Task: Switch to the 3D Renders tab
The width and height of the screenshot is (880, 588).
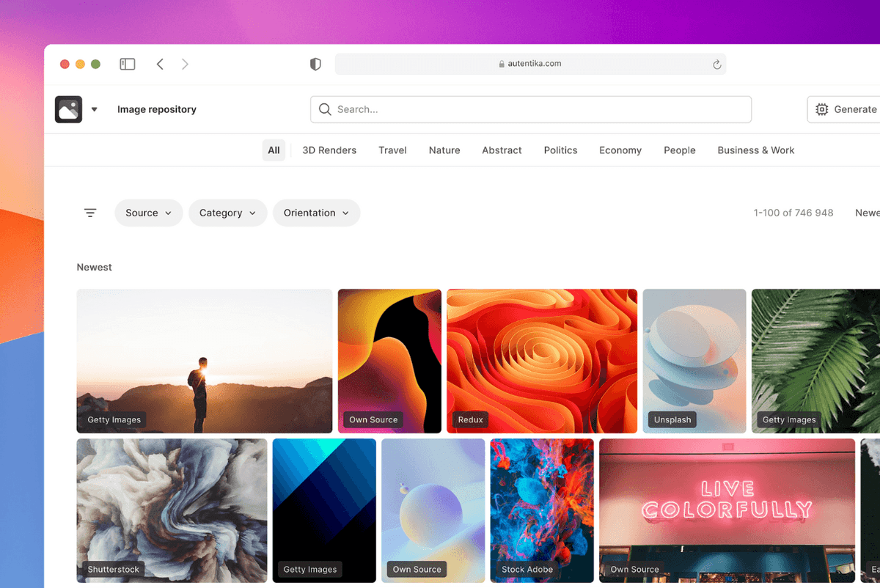Action: (x=329, y=150)
